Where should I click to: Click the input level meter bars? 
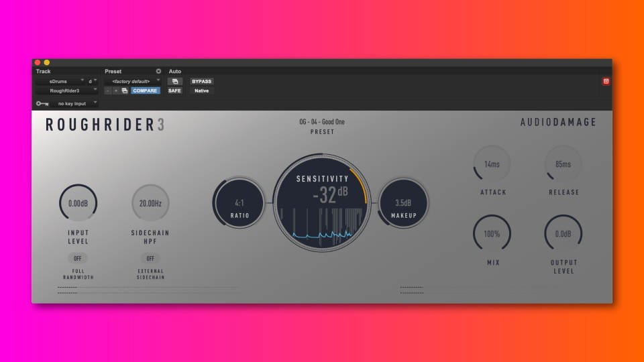tap(148, 290)
